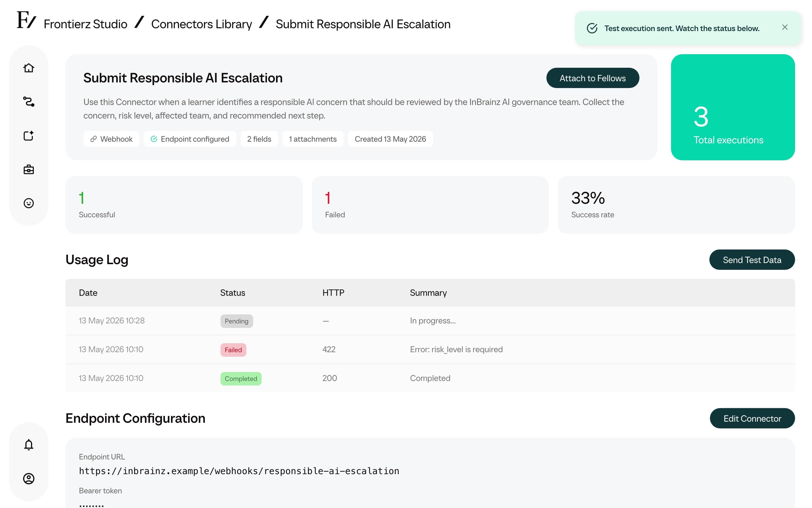Click Created 13 May 2026 chip
This screenshot has height=508, width=812.
point(390,139)
